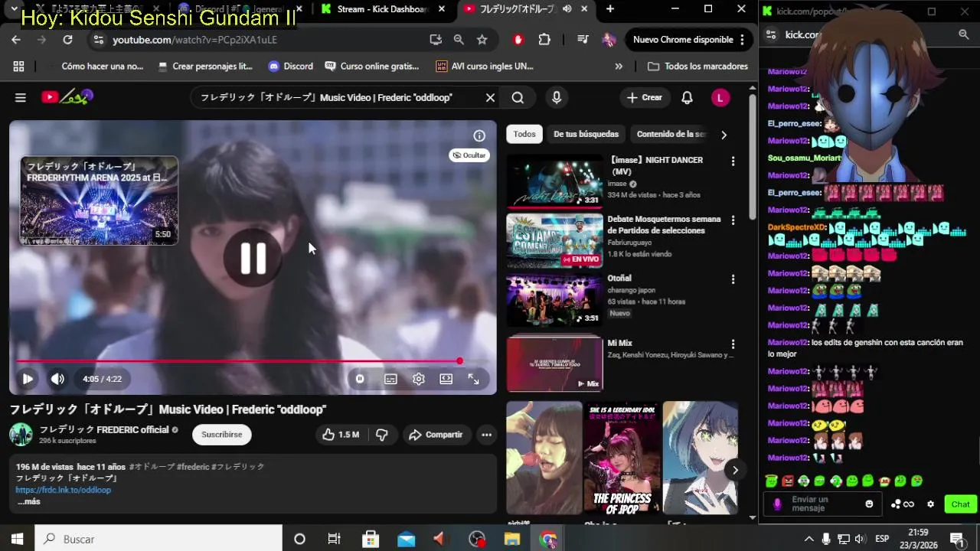Open emoji picker in Kick chat

click(x=869, y=504)
